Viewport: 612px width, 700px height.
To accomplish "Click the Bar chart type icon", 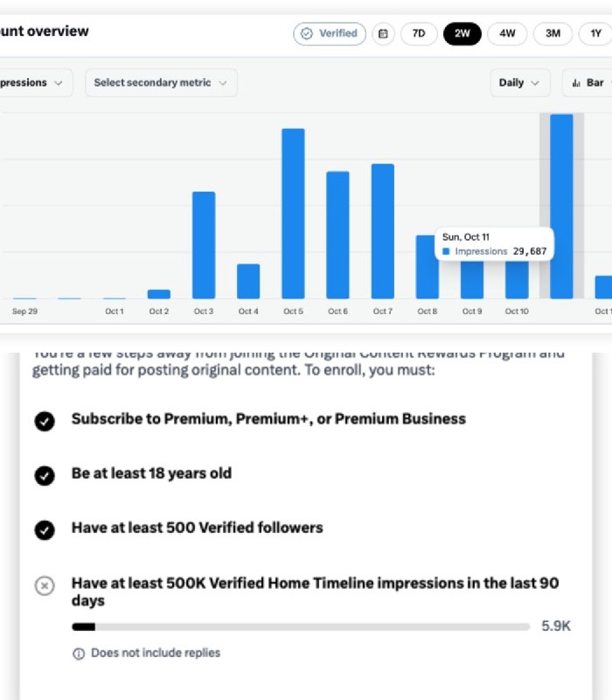I will click(576, 83).
